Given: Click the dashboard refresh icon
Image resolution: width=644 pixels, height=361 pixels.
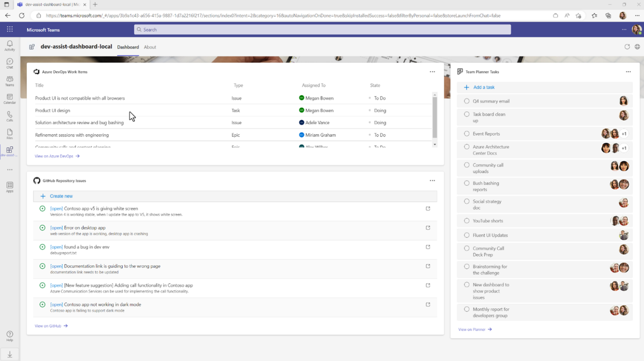Looking at the screenshot, I should point(627,47).
